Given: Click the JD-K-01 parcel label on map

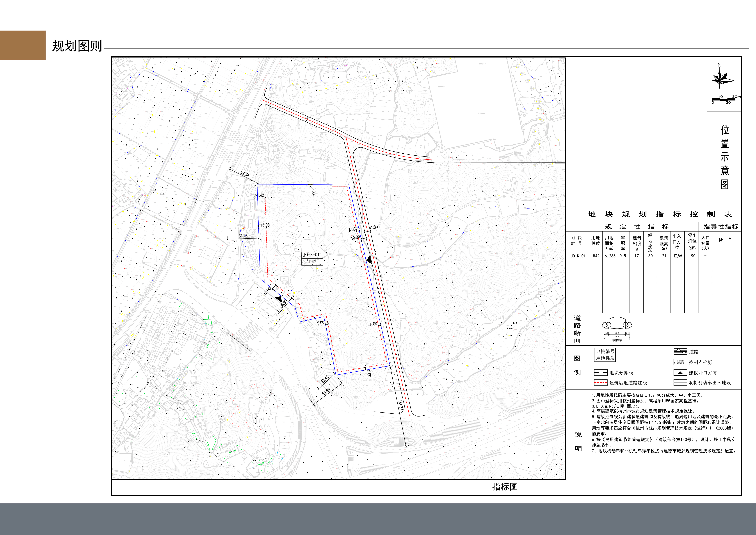Looking at the screenshot, I should pos(311,255).
